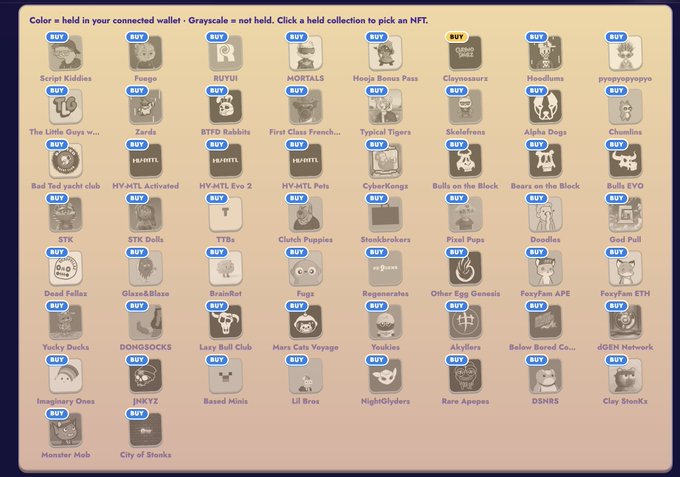Choose the MORTALS collection icon

(x=305, y=53)
